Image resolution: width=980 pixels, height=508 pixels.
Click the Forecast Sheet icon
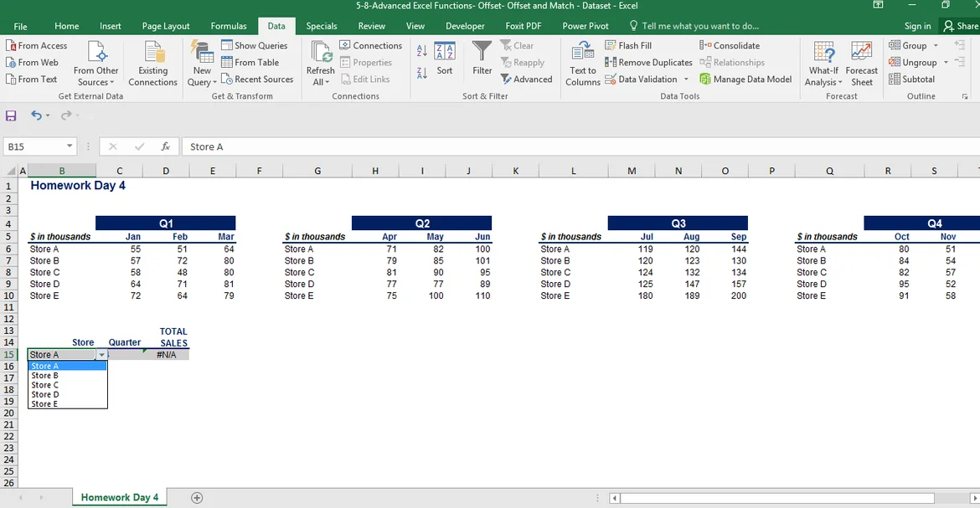861,52
